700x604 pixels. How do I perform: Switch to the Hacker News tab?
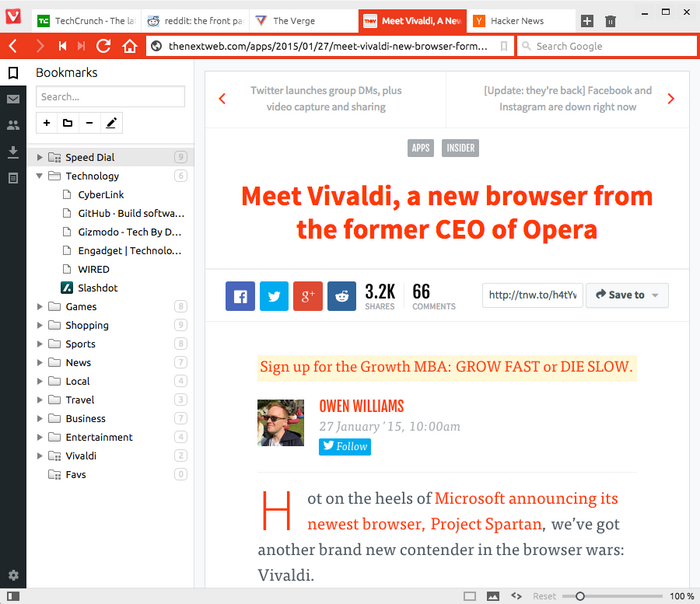coord(521,21)
